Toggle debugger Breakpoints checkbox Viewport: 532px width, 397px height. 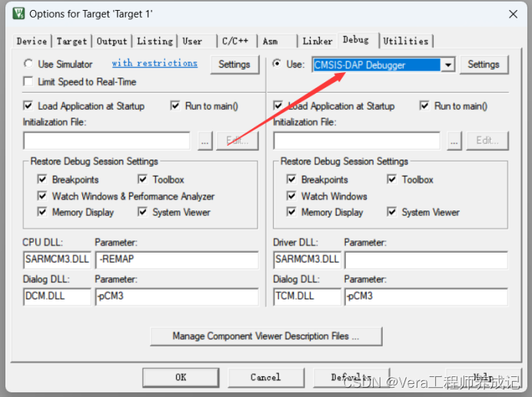point(291,179)
